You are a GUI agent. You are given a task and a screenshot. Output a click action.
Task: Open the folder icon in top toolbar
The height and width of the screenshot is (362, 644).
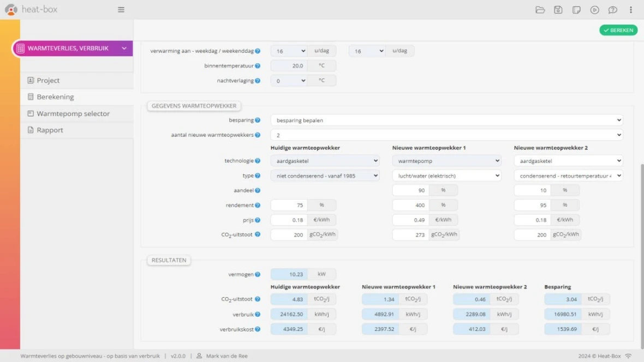[x=540, y=9]
